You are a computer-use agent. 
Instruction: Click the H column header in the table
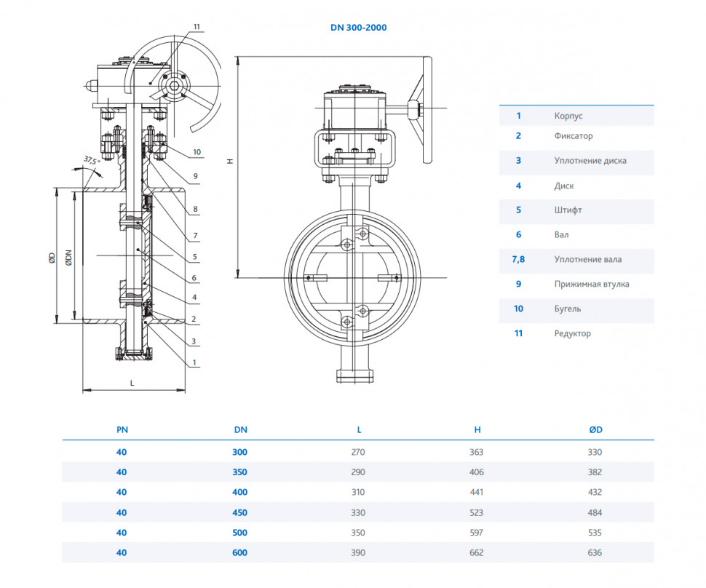pos(477,430)
